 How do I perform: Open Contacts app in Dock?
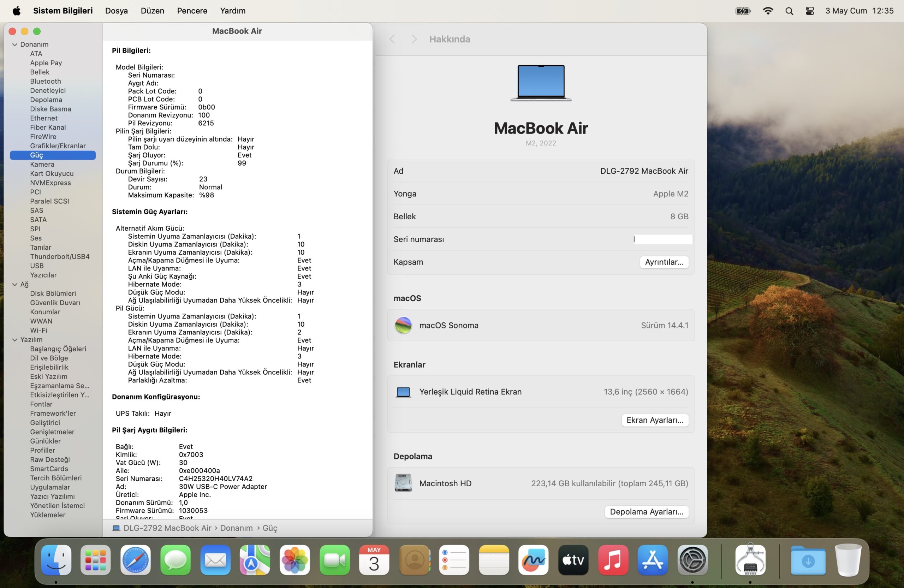[x=415, y=560]
